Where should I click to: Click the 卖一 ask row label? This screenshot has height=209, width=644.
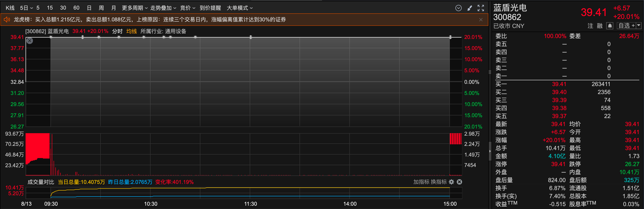pos(501,76)
